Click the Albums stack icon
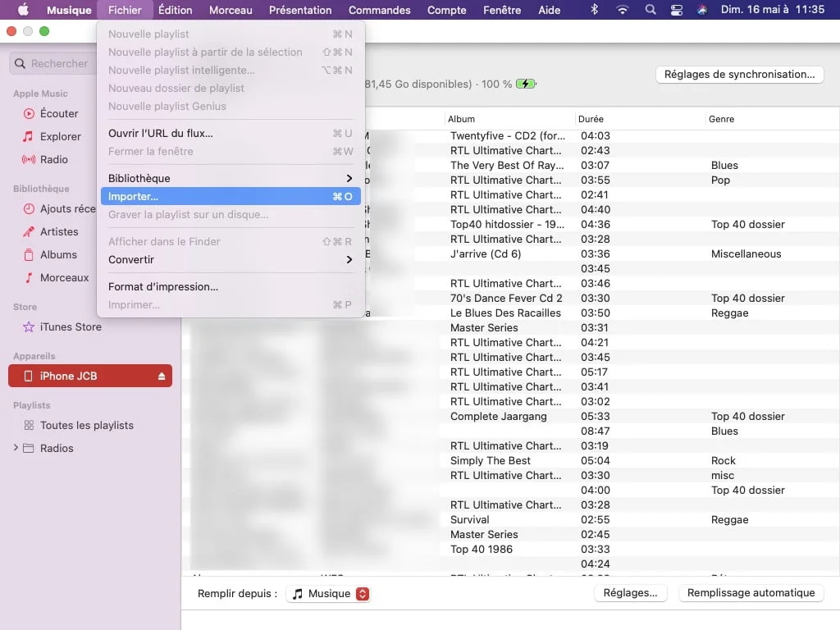 coord(29,255)
